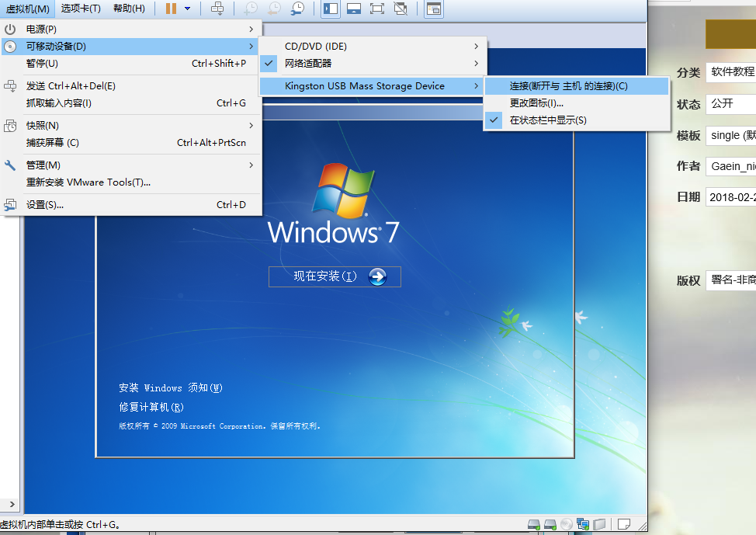Pause the virtual machine from the toolbar
This screenshot has width=756, height=535.
[x=171, y=9]
